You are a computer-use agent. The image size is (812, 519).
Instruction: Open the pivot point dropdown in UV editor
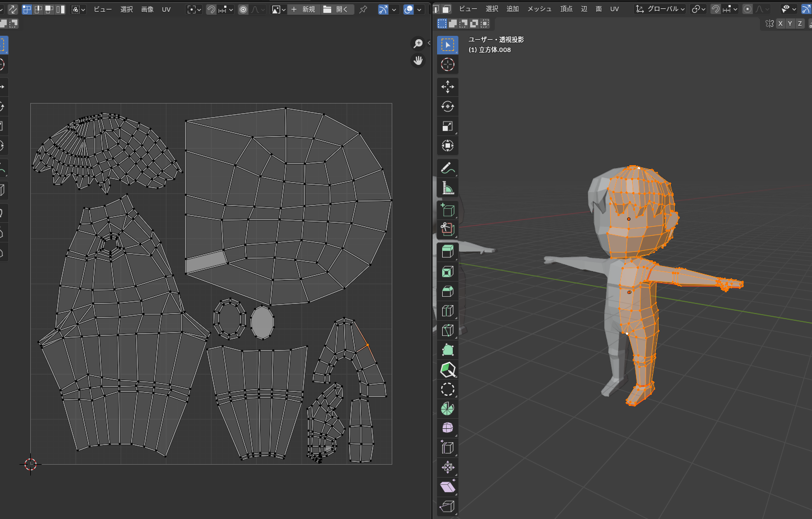pyautogui.click(x=194, y=10)
